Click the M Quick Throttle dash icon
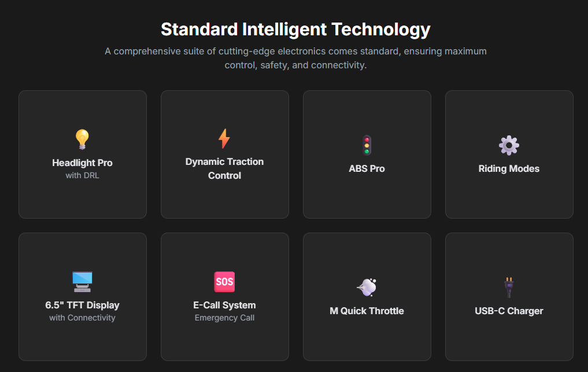Viewport: 588px width, 372px height. point(367,287)
